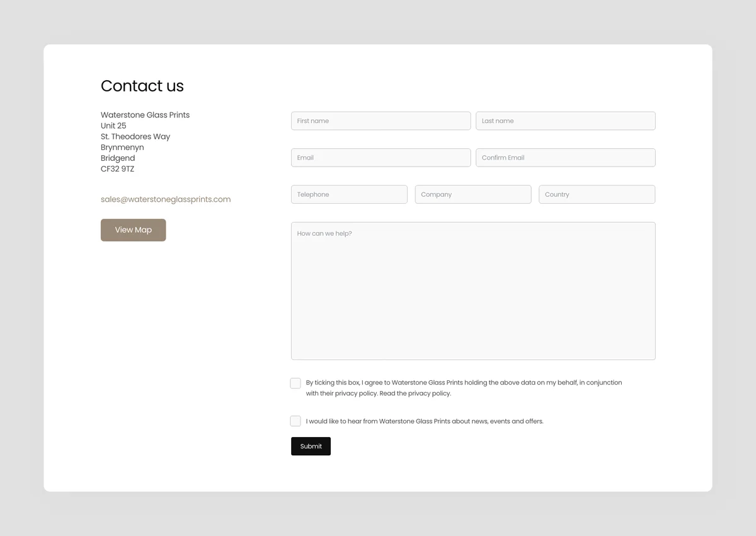Image resolution: width=756 pixels, height=536 pixels.
Task: Focus the Company field
Action: coord(472,194)
